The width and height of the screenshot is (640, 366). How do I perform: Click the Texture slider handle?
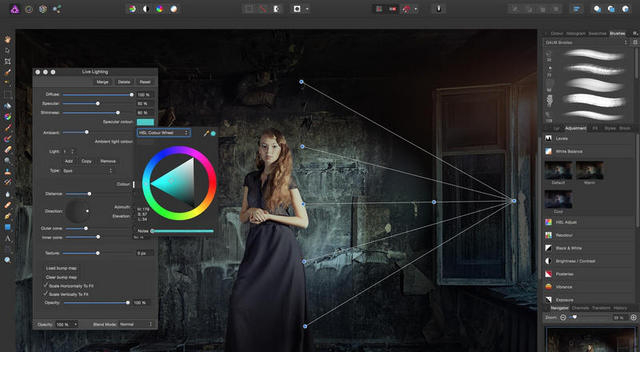pyautogui.click(x=98, y=253)
